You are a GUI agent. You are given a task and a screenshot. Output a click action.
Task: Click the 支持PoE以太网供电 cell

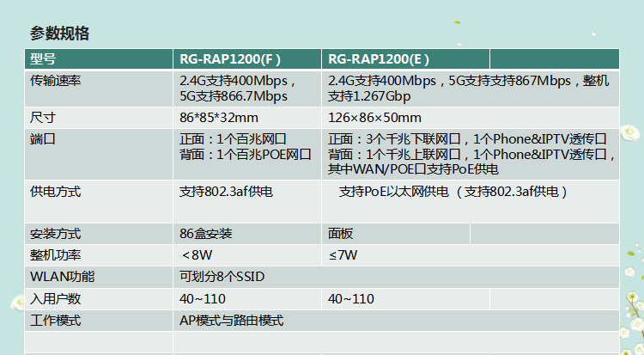pyautogui.click(x=453, y=192)
